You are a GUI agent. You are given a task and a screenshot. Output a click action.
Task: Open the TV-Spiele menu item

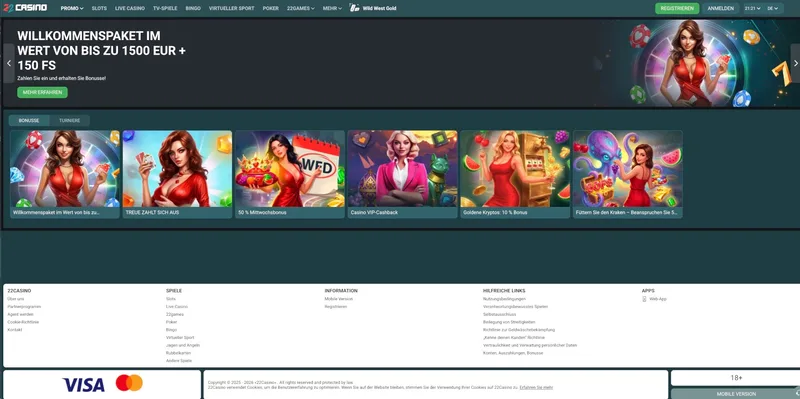coord(165,8)
